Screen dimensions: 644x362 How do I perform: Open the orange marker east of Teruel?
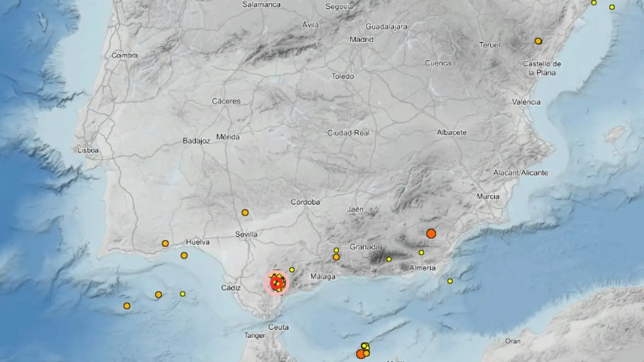(x=538, y=41)
